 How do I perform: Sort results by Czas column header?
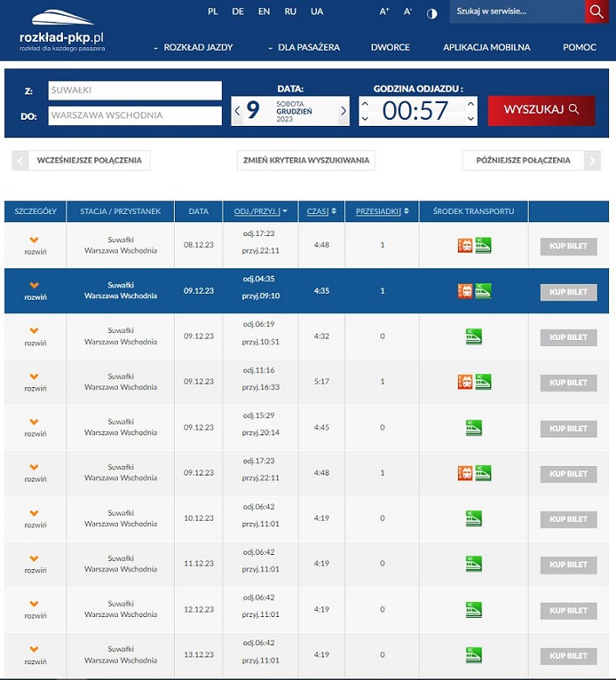pos(317,212)
